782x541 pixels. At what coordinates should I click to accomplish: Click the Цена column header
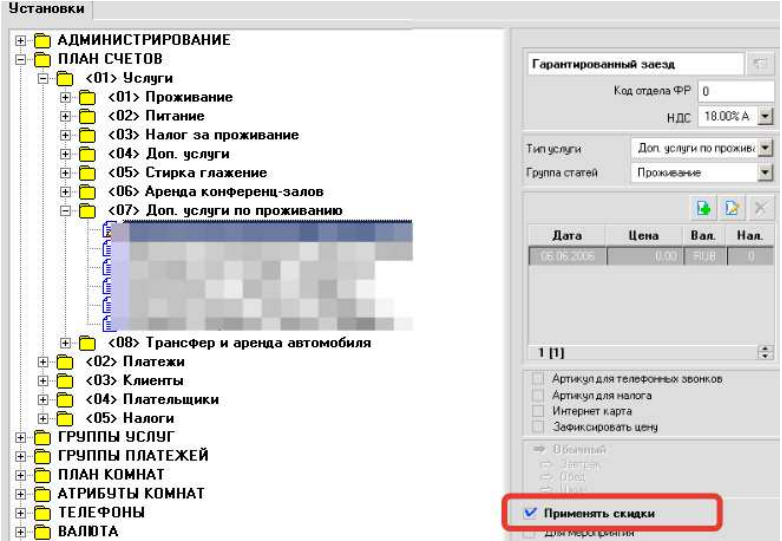(x=643, y=235)
